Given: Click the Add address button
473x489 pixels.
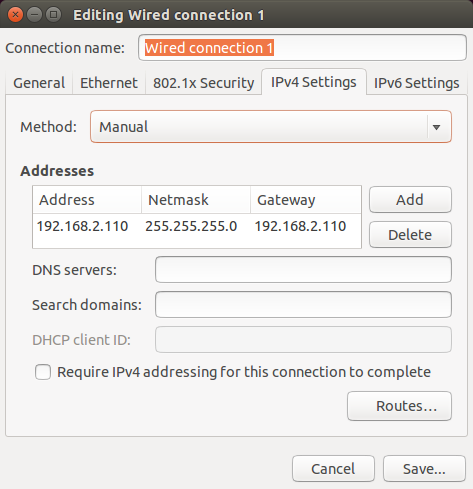Looking at the screenshot, I should point(410,200).
